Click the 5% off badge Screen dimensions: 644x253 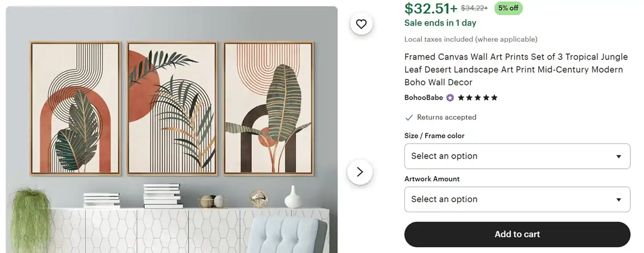point(508,8)
